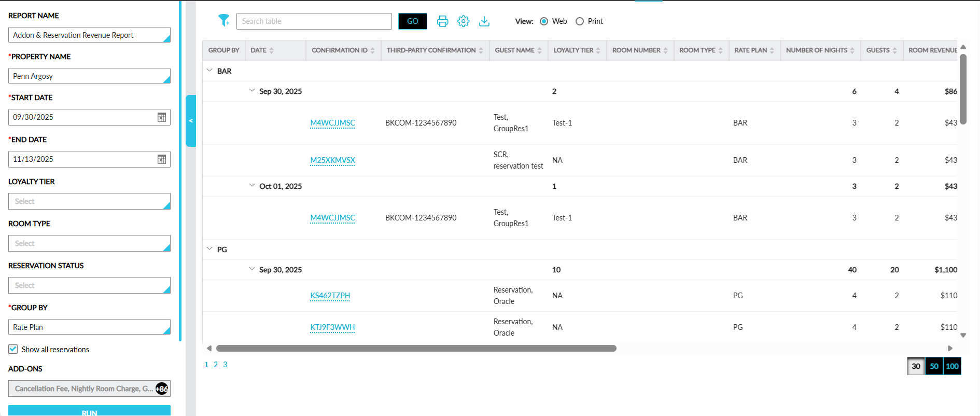Click the Add-Ons selection field
The image size is (980, 416).
[89, 389]
